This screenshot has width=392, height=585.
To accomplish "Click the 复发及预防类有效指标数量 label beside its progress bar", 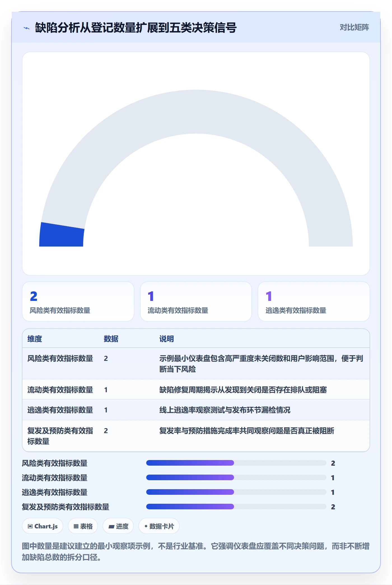I will 66,507.
